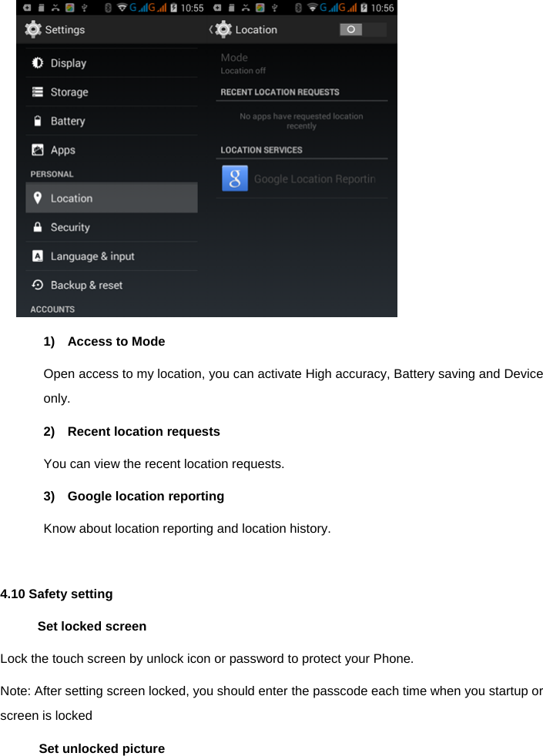Select the Location pin icon
Screen dimensions: 543x756
tap(37, 198)
